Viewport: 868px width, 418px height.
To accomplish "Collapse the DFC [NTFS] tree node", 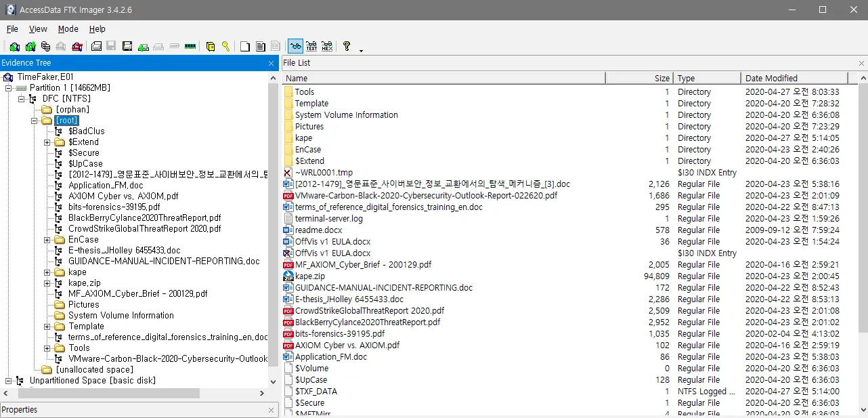I will point(22,99).
